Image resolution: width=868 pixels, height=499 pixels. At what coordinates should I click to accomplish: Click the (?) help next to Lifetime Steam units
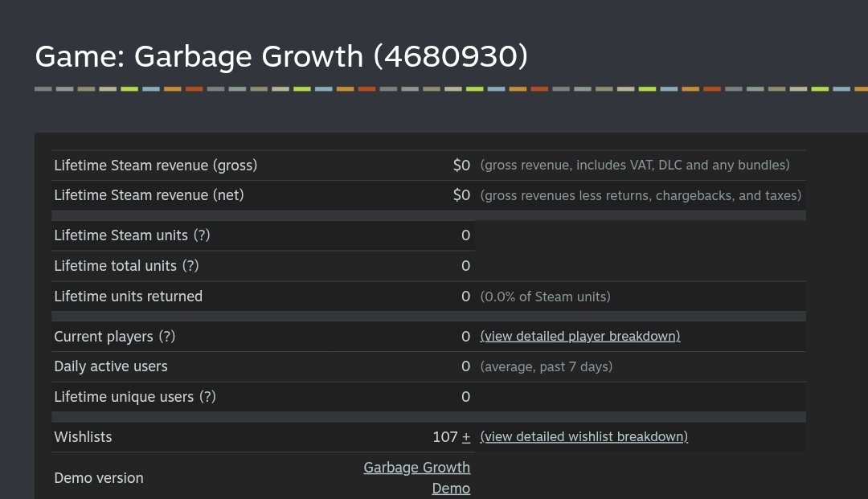pyautogui.click(x=202, y=235)
